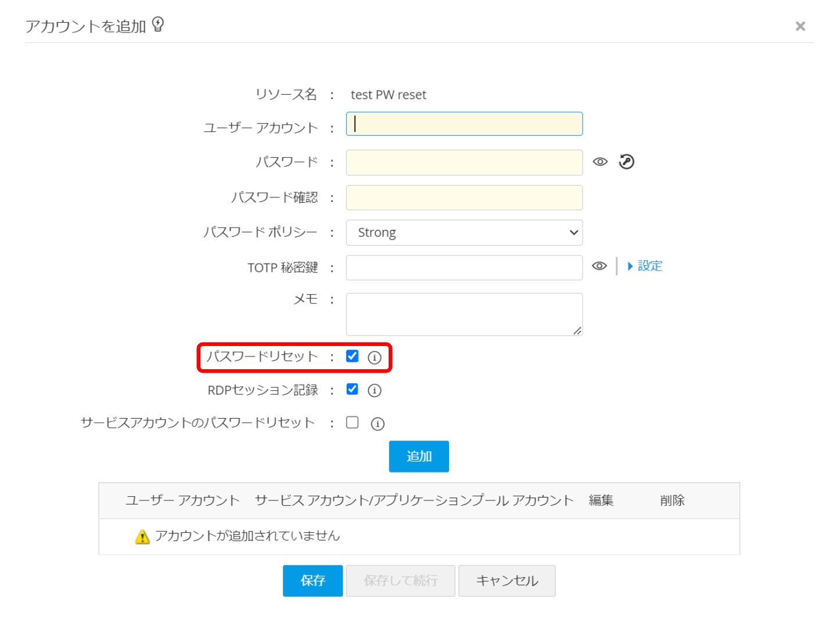Click inside the メモ text area
Screen dimensions: 840x627
[x=464, y=314]
